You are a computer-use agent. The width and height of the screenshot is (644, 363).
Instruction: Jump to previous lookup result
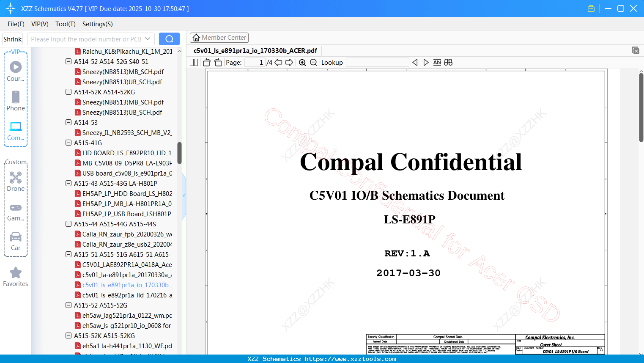pyautogui.click(x=415, y=63)
